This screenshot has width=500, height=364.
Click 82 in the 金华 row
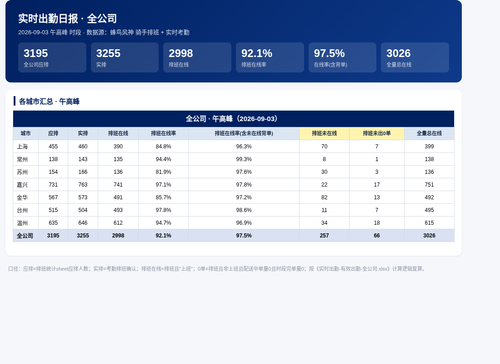click(x=324, y=197)
